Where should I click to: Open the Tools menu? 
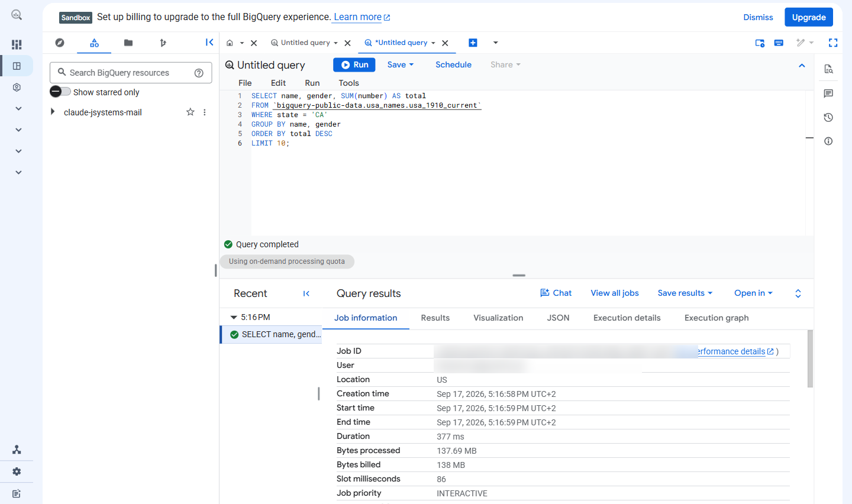(x=348, y=83)
